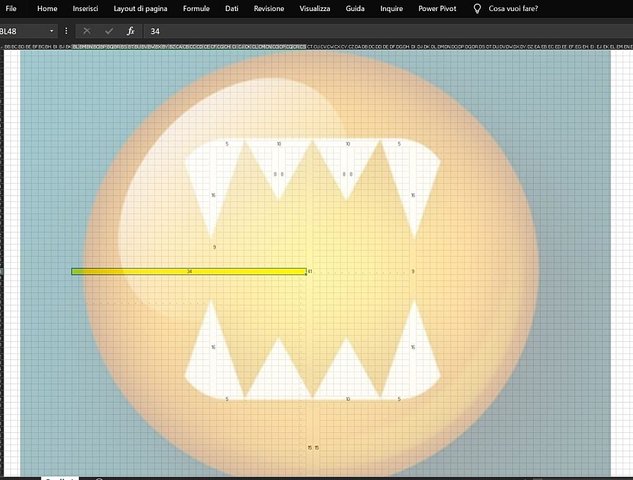Select the Layout di pagina tab
This screenshot has height=480, width=633.
tap(140, 8)
